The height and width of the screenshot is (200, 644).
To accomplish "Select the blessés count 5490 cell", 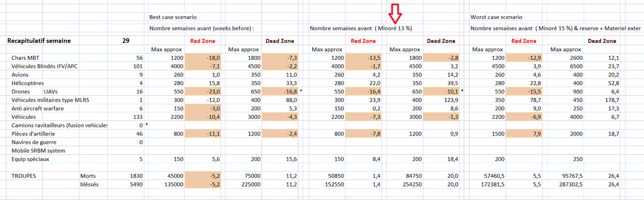I will [x=137, y=184].
